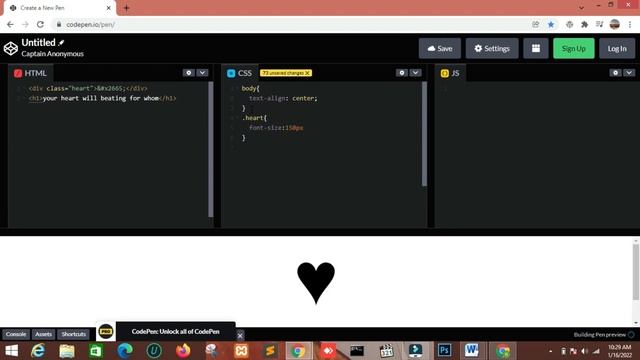
Task: Select the HTML editor tab
Action: pos(31,73)
